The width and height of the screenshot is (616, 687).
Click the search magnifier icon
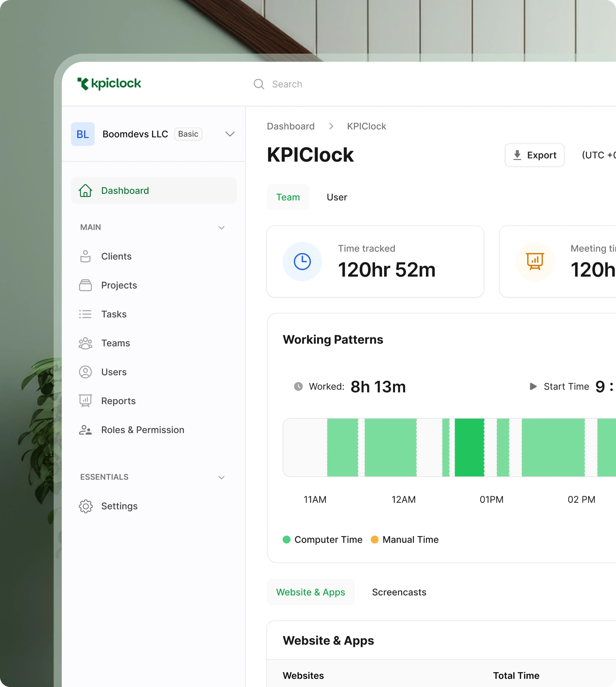pos(259,84)
